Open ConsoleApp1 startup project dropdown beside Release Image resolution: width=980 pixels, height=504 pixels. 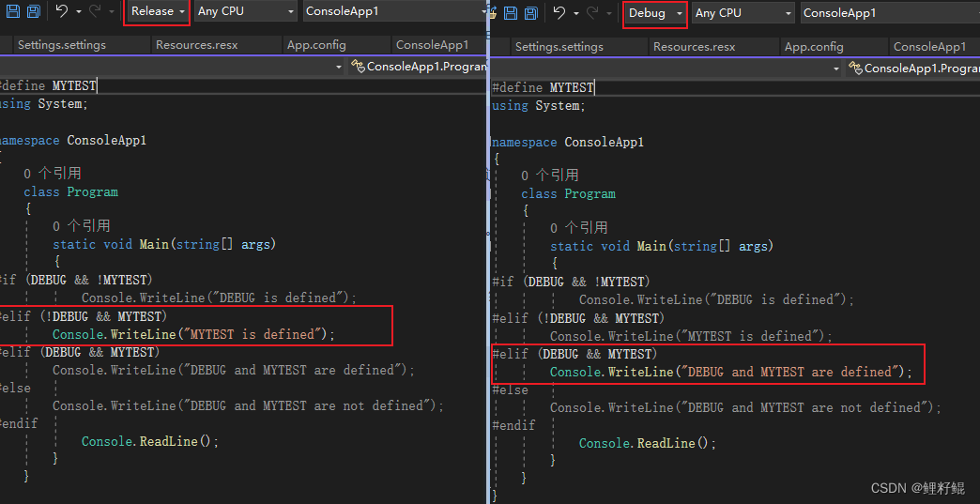pyautogui.click(x=395, y=12)
